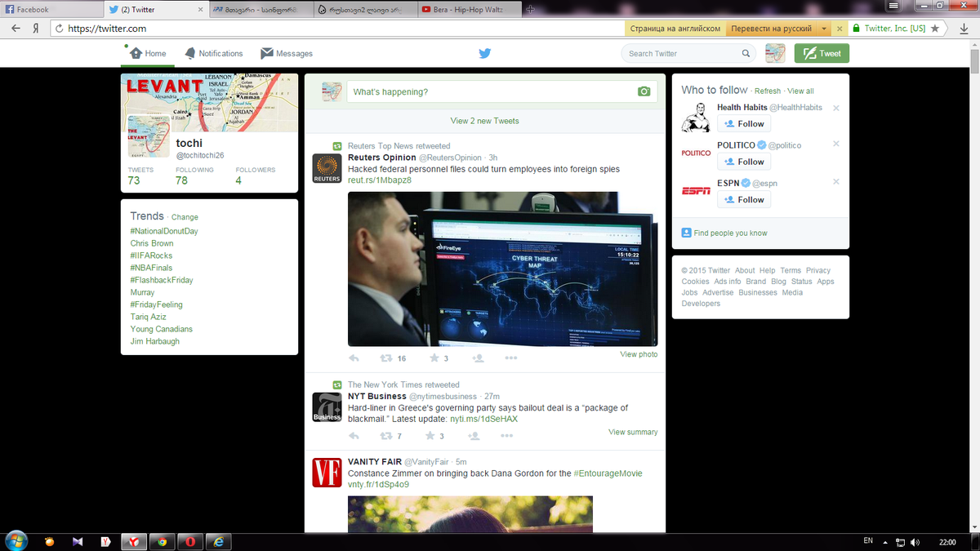Open a new browser tab plus button
Image resolution: width=980 pixels, height=551 pixels.
530,9
